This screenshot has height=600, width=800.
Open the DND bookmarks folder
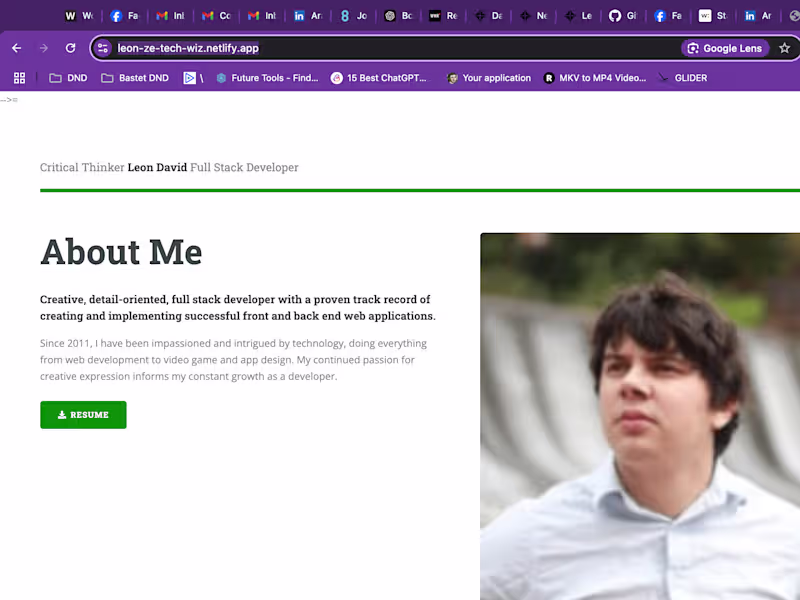pos(68,77)
